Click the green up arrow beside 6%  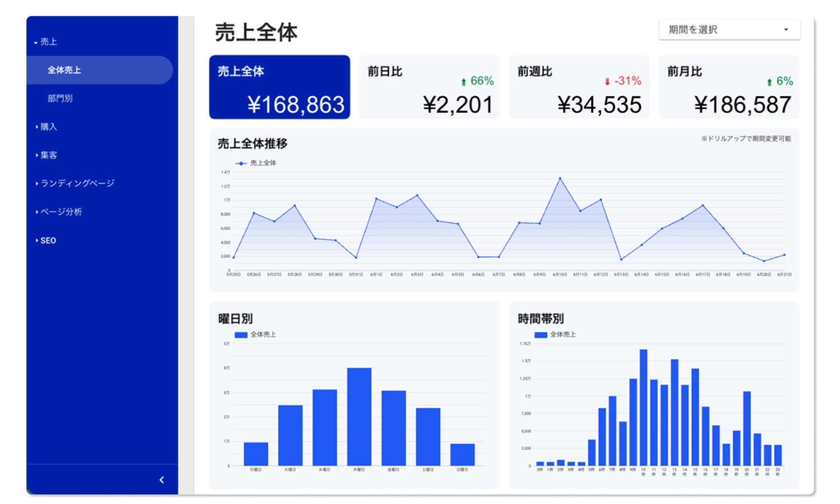pyautogui.click(x=769, y=82)
